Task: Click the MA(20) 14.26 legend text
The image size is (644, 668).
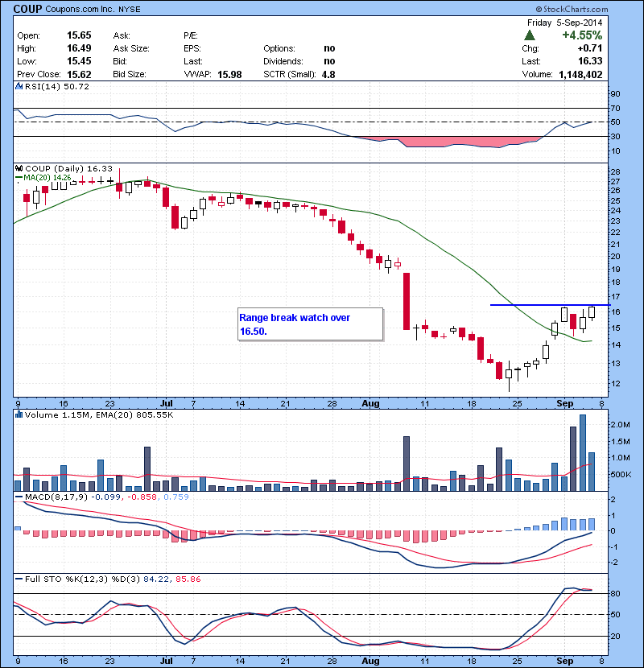Action: [47, 177]
